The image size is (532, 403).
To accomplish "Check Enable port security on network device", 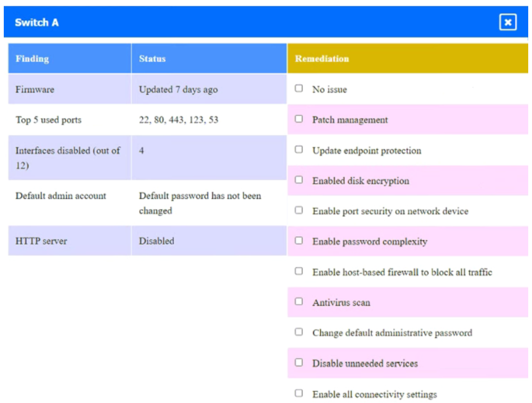I will tap(299, 210).
